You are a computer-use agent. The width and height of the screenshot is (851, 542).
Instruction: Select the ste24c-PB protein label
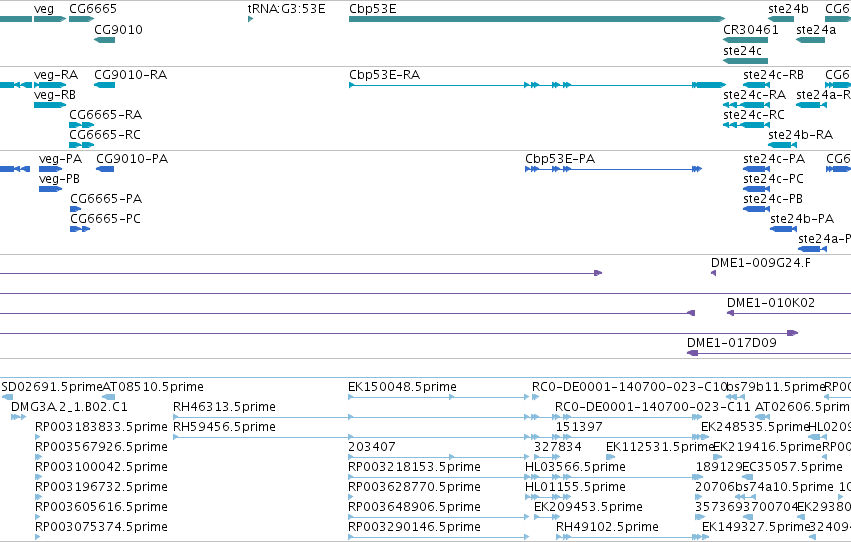(773, 199)
